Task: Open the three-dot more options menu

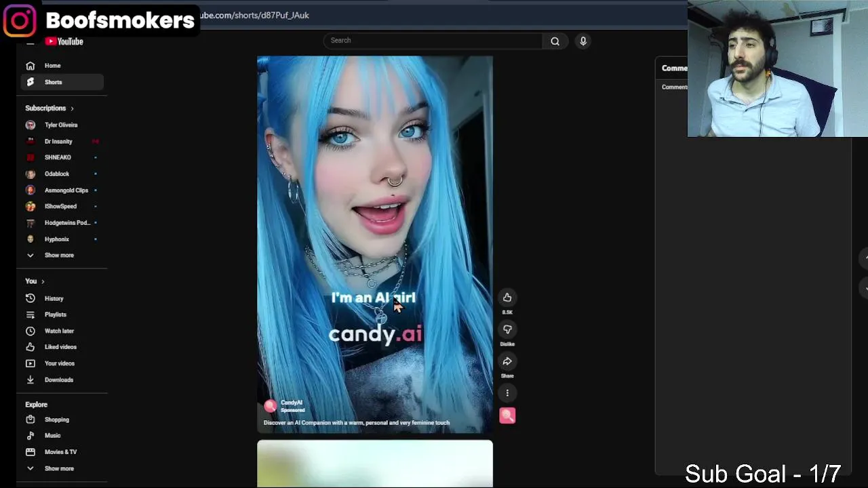Action: 507,393
